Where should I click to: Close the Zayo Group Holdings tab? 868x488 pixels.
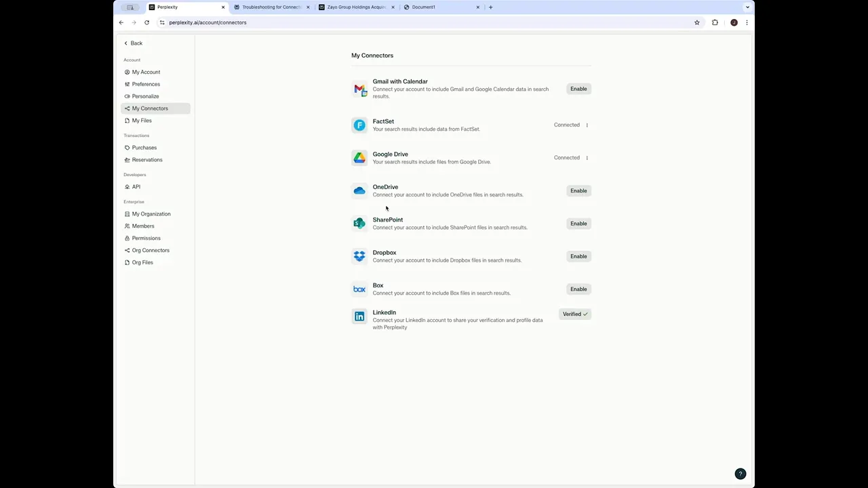click(393, 7)
